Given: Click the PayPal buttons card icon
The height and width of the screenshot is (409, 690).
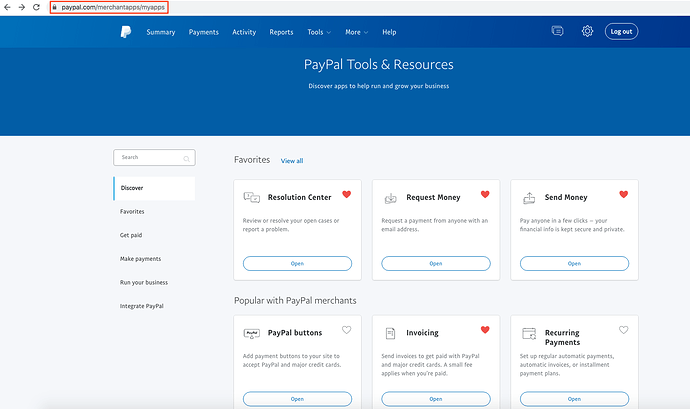Looking at the screenshot, I should pos(252,333).
